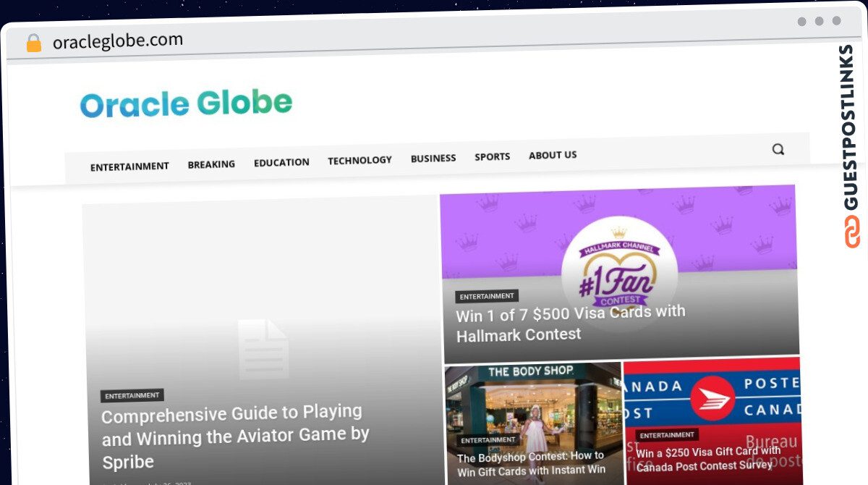Click the padlock icon in address bar
This screenshot has width=868, height=485.
click(x=34, y=43)
